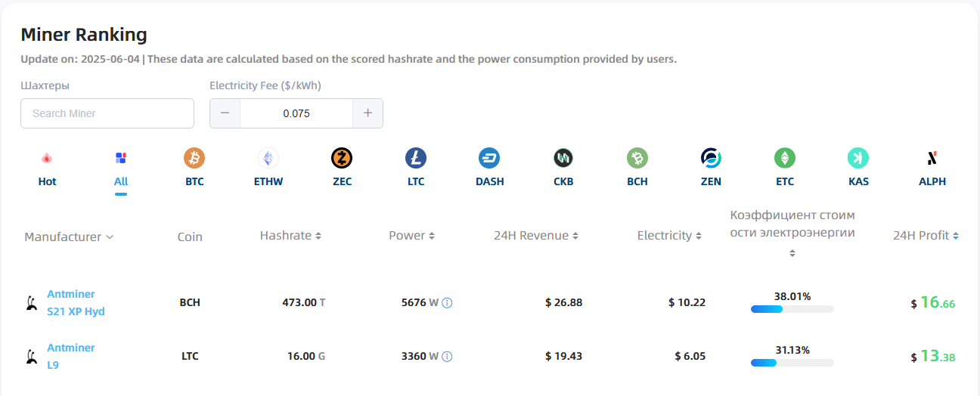980x396 pixels.
Task: Click info icon beside 5676 W power
Action: click(447, 303)
